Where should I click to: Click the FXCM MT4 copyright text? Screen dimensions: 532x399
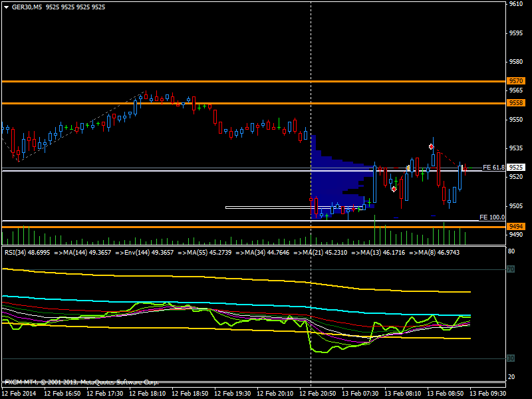point(81,382)
